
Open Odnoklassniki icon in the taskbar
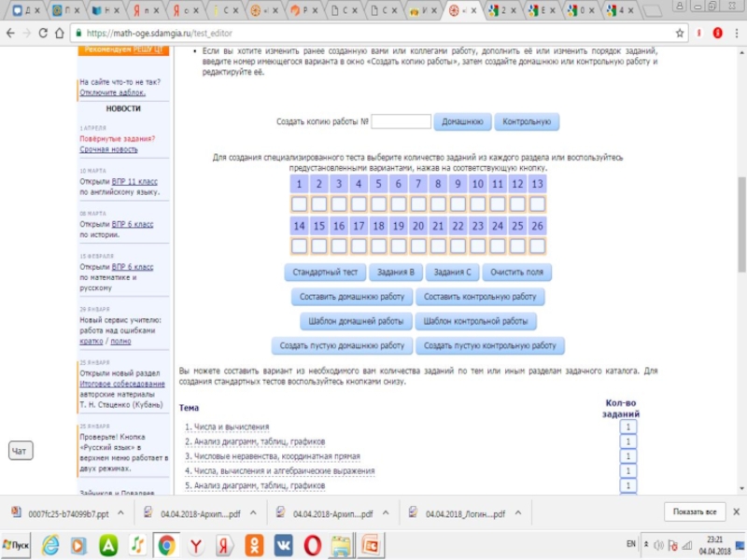point(252,544)
